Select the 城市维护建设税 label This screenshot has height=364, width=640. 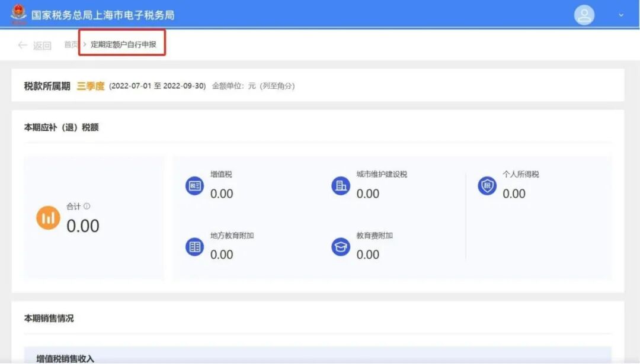[x=382, y=174]
